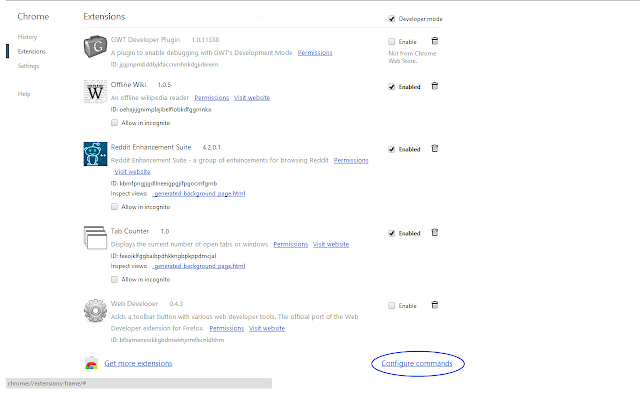Click the Offline Wiki extension name

[x=129, y=84]
